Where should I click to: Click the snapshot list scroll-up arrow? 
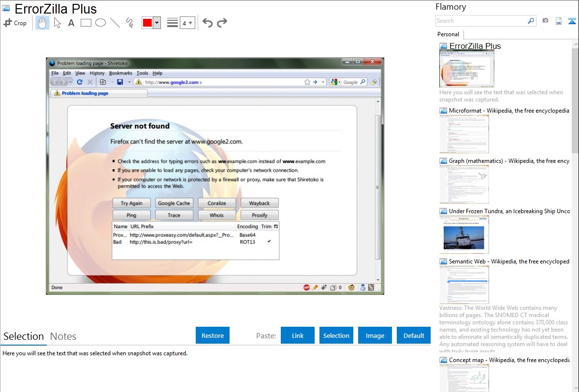pos(576,44)
